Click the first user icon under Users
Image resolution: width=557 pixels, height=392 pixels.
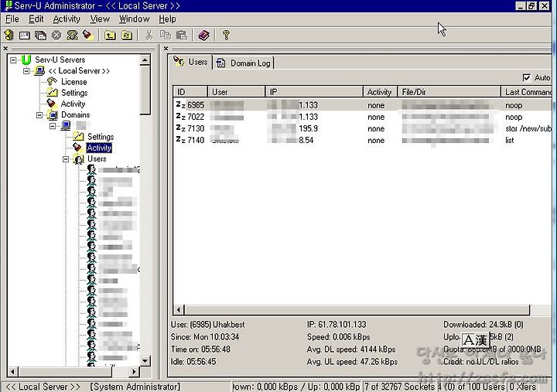click(x=91, y=170)
